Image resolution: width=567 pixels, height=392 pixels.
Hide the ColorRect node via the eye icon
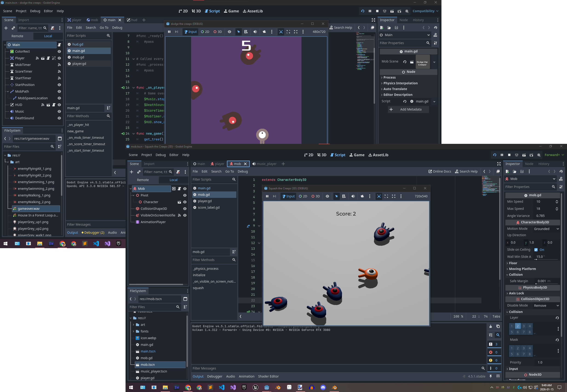(x=59, y=51)
